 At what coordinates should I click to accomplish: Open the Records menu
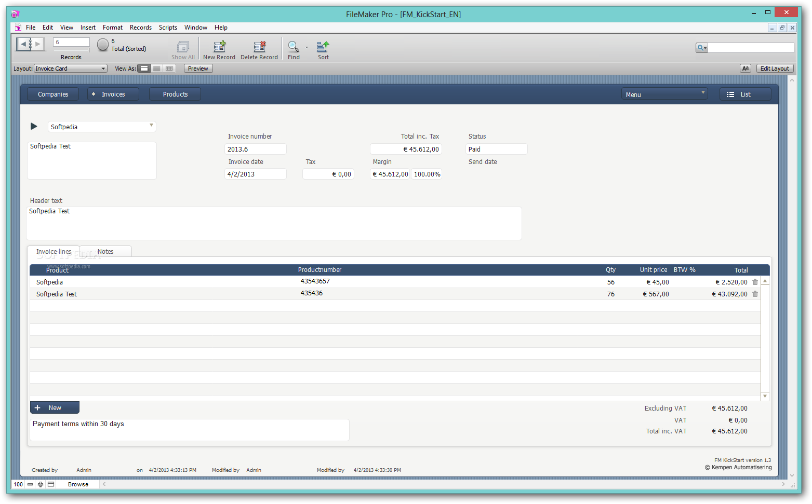pyautogui.click(x=141, y=28)
